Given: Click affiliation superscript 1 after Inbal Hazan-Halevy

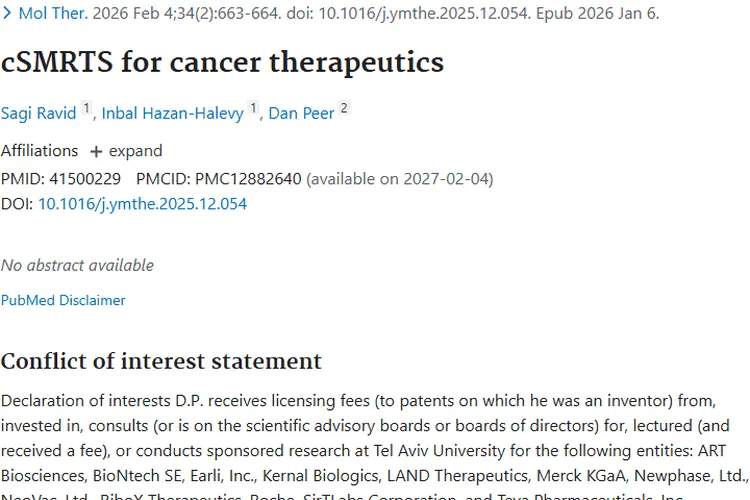Looking at the screenshot, I should (254, 108).
